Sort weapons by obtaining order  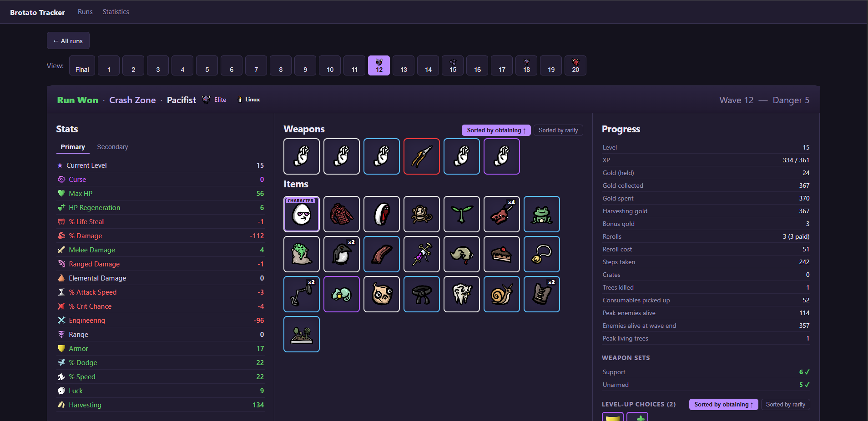click(496, 130)
